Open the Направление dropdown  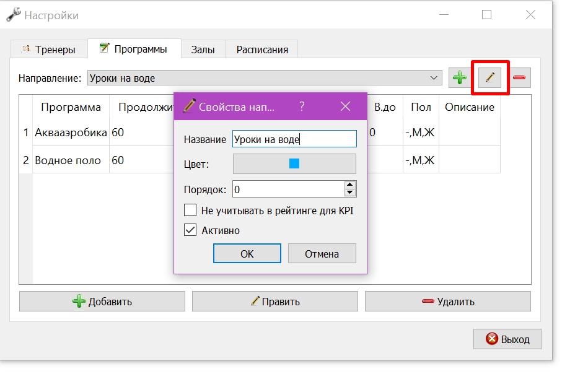coord(265,78)
